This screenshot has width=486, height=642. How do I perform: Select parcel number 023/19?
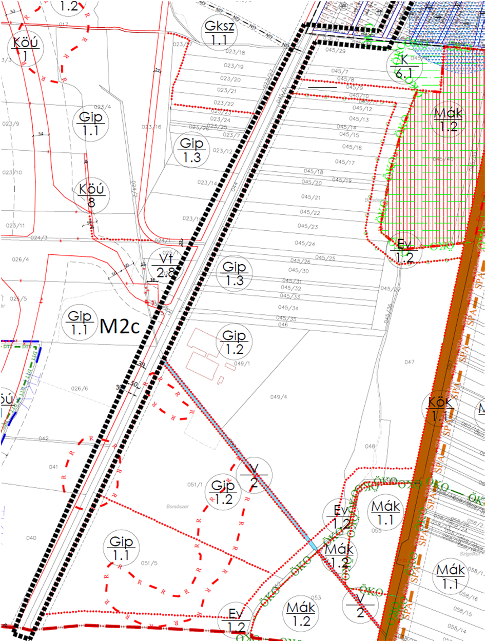tap(233, 66)
